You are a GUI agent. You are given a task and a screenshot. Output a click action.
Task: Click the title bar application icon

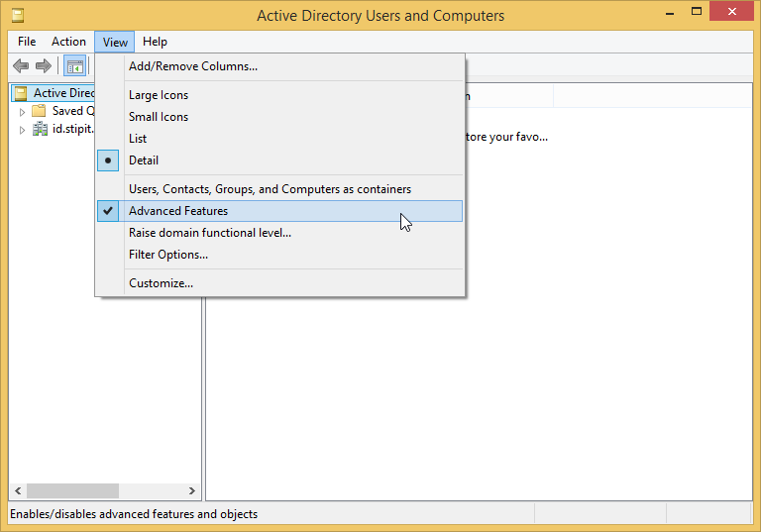pyautogui.click(x=18, y=16)
